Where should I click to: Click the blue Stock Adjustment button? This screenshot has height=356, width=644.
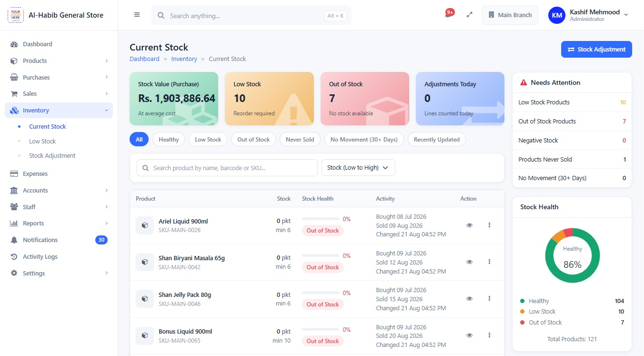point(596,50)
